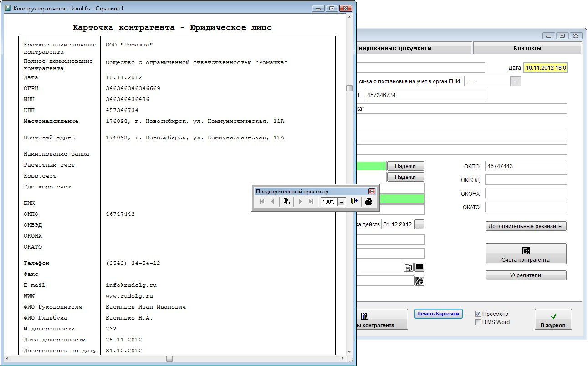
Task: Click the preview's horizontal scrollbar thumb
Action: click(169, 359)
